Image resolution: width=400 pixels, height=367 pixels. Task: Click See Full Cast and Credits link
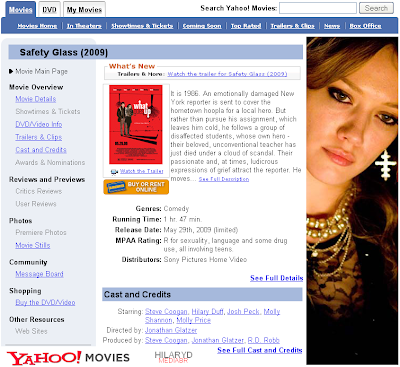[260, 350]
